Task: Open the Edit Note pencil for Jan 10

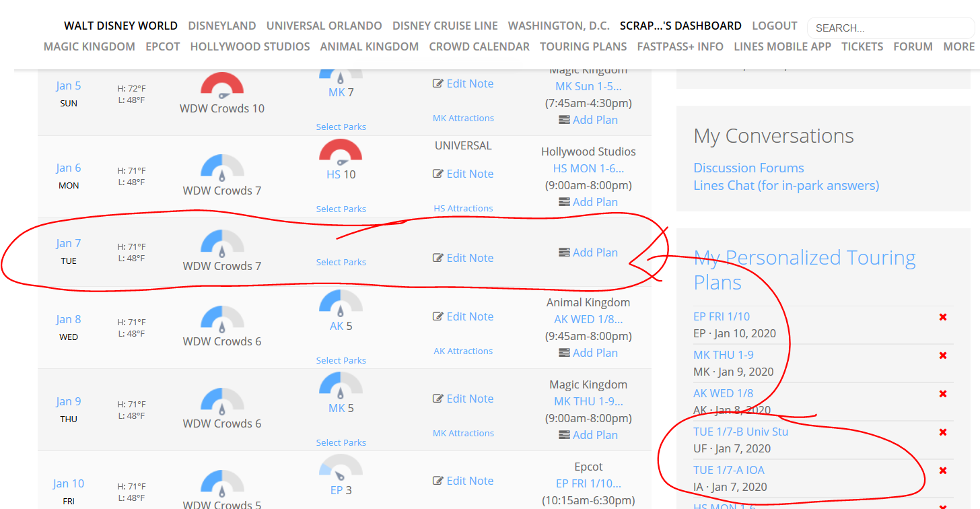Action: point(438,481)
